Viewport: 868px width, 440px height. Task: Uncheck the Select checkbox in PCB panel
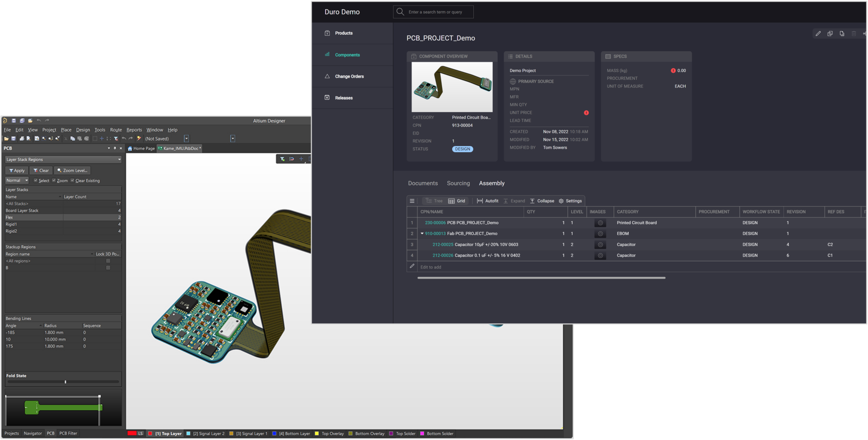point(36,180)
